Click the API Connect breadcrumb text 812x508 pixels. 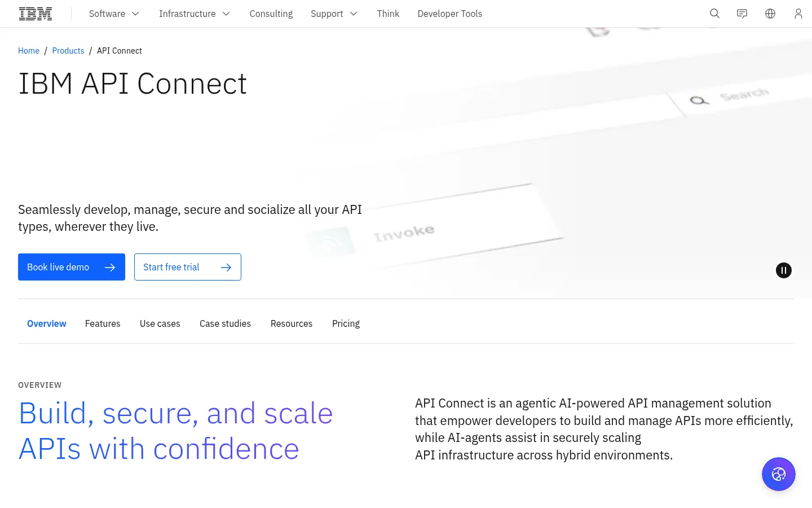[120, 51]
